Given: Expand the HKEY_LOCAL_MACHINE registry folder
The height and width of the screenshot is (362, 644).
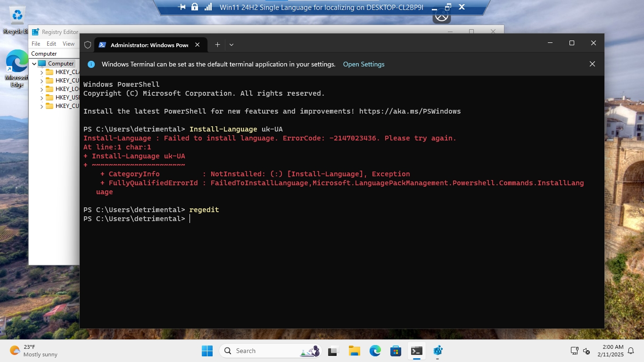Looking at the screenshot, I should 41,89.
